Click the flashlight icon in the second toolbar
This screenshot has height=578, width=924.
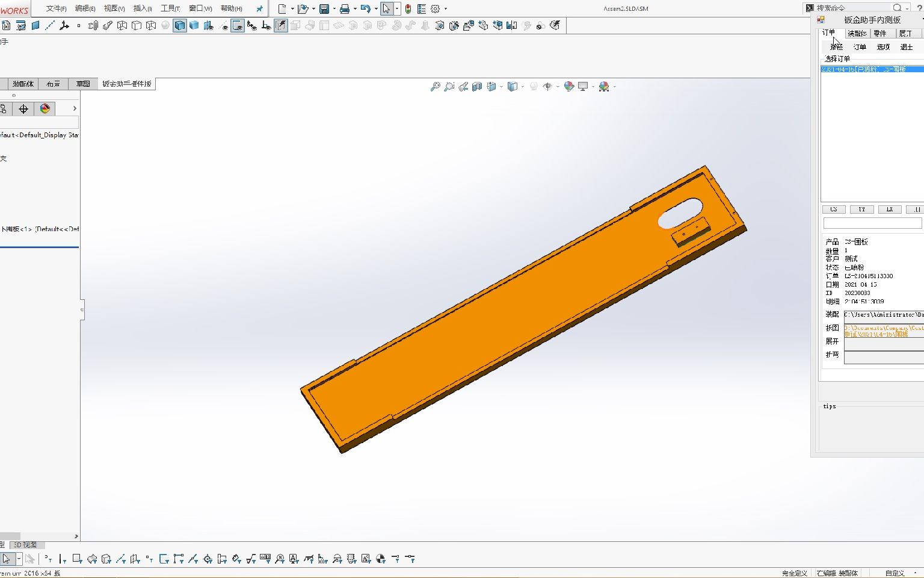point(108,25)
